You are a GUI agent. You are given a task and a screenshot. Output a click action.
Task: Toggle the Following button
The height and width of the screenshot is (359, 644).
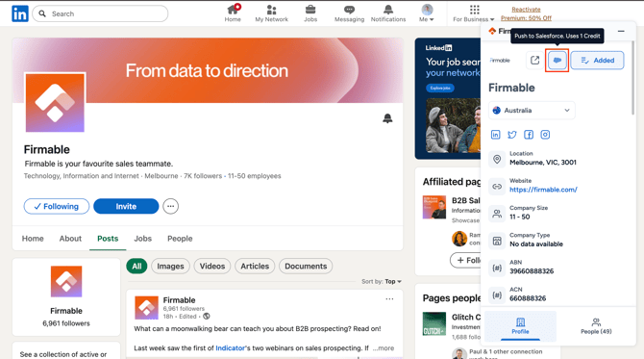pyautogui.click(x=57, y=206)
